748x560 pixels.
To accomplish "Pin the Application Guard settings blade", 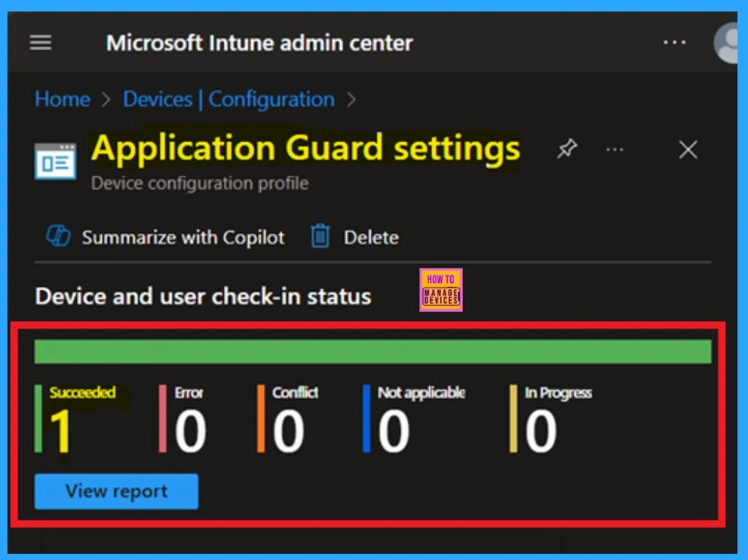I will (x=567, y=149).
